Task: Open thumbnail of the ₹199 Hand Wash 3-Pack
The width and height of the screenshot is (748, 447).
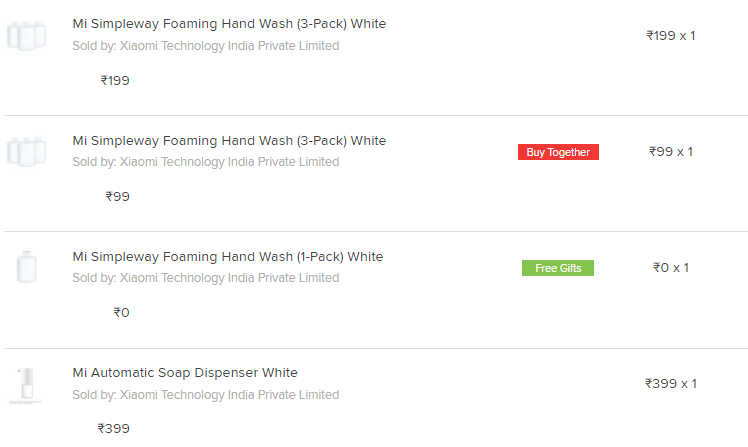Action: [27, 36]
